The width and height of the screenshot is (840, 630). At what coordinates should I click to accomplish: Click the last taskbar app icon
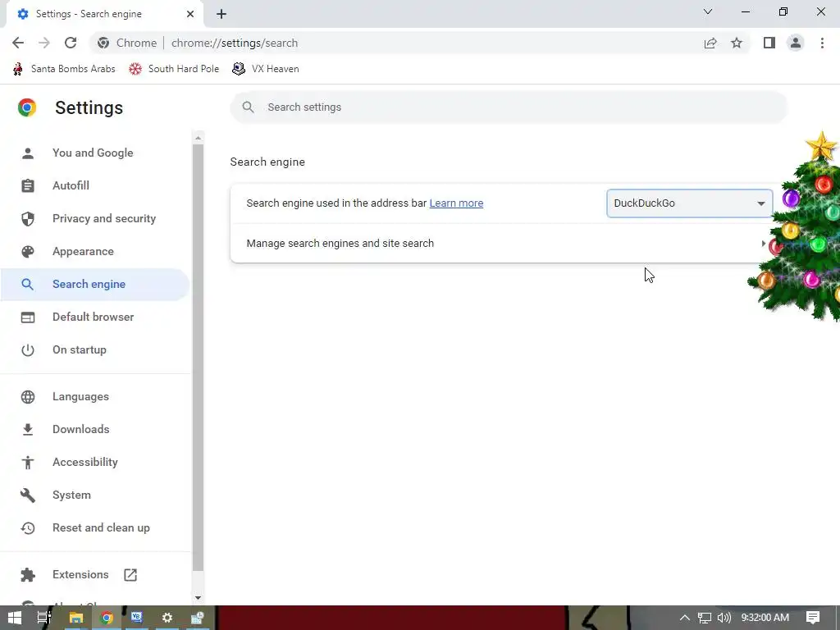coord(197,618)
